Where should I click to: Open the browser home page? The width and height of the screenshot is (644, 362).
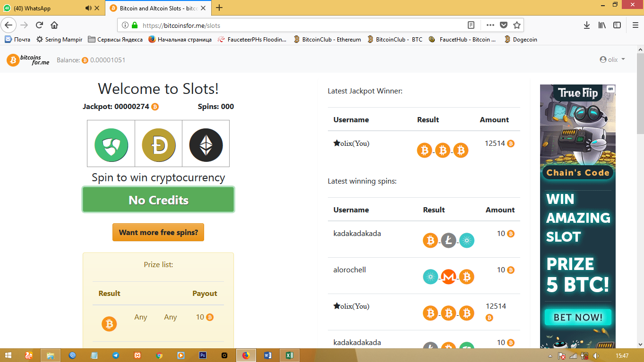[54, 25]
